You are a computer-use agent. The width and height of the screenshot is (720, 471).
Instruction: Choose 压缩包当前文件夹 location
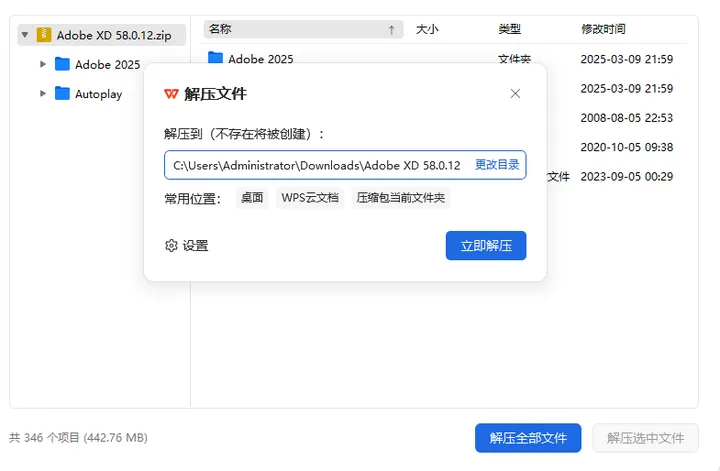400,198
